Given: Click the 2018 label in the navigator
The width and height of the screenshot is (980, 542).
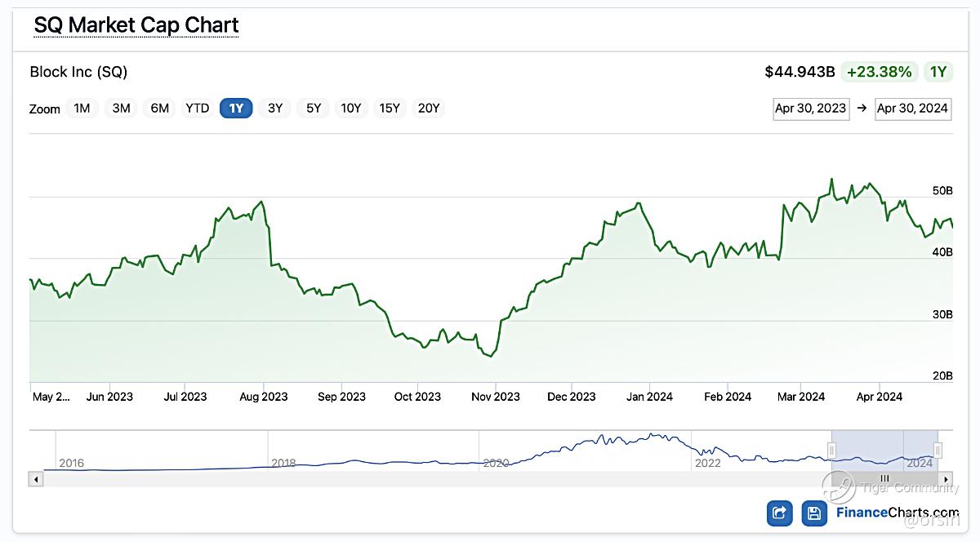Looking at the screenshot, I should point(283,463).
